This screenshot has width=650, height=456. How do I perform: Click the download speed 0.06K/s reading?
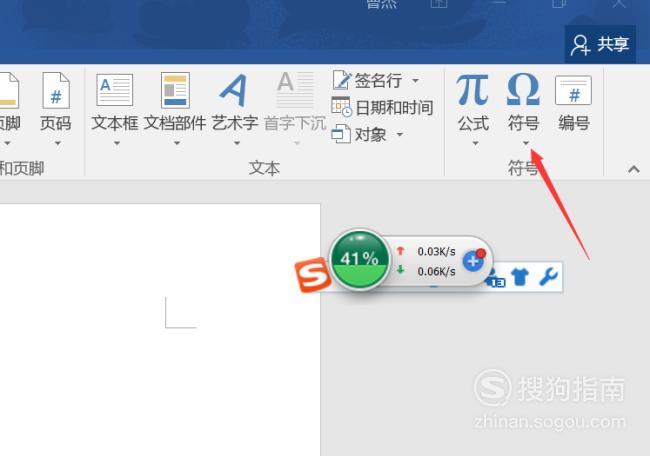436,272
